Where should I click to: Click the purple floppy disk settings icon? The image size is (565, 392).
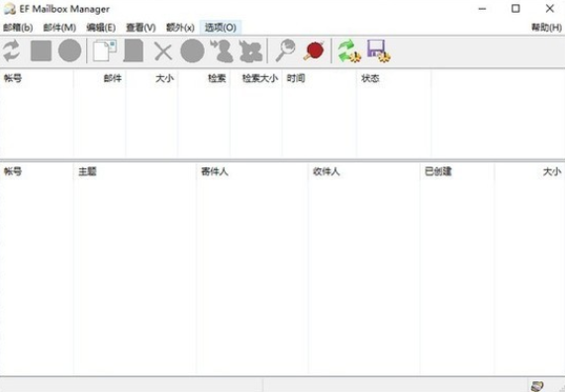[379, 50]
